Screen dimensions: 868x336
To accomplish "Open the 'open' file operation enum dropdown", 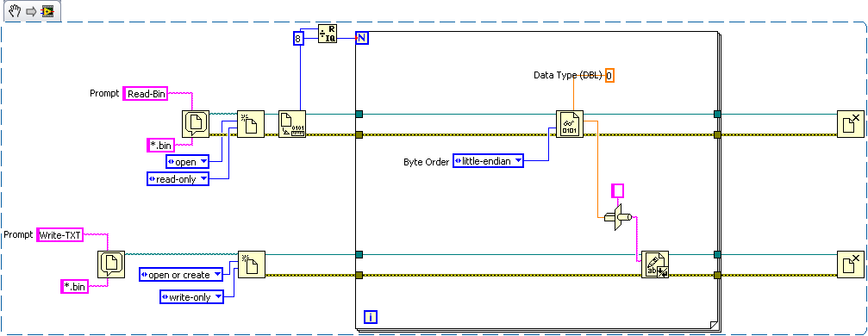I will click(x=188, y=162).
